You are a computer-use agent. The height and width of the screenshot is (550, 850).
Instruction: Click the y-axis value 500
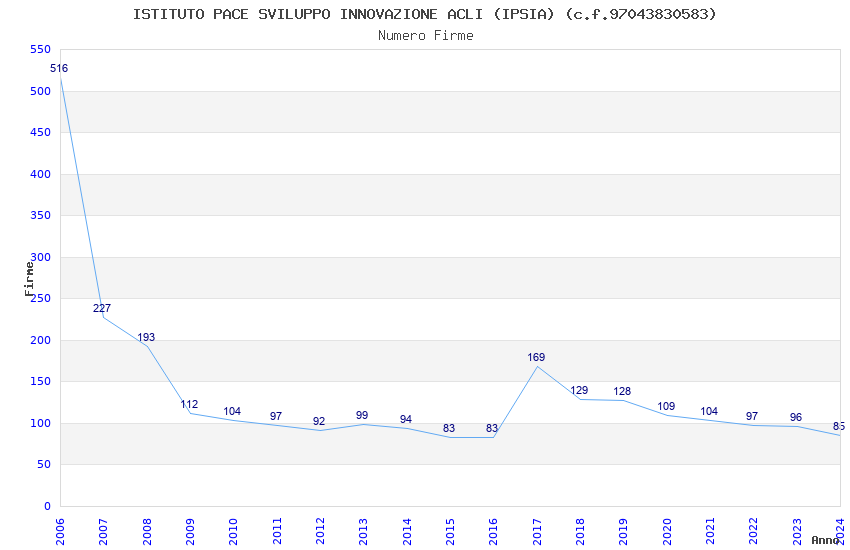(x=41, y=92)
